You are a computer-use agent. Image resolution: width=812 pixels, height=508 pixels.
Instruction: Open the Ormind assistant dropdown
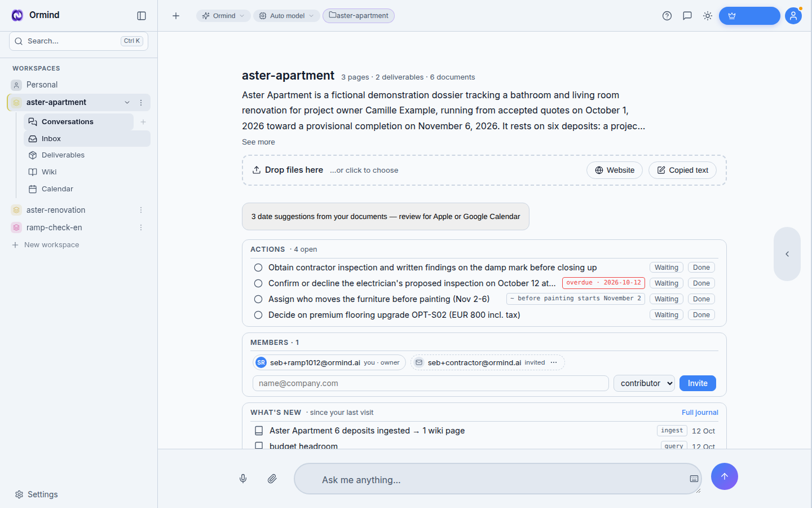[x=223, y=16]
